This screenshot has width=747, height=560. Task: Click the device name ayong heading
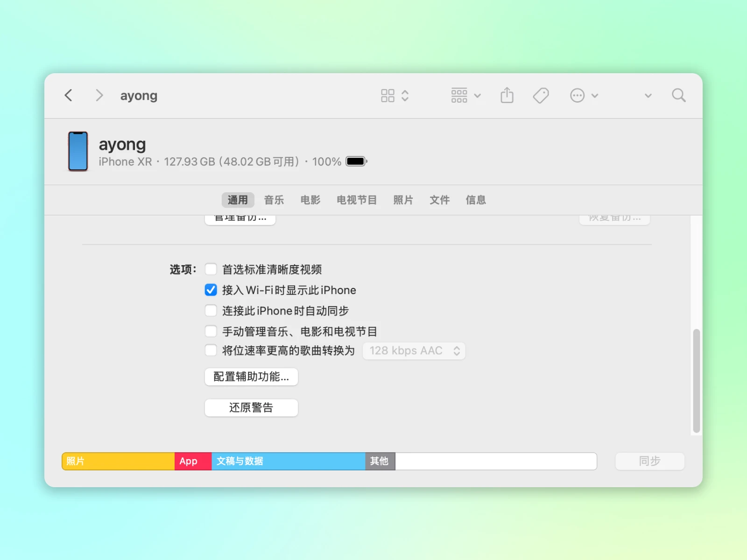coord(122,145)
